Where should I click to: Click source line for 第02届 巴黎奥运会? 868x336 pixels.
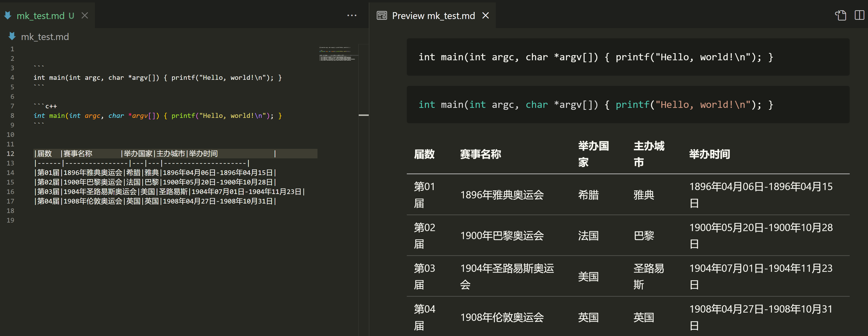pyautogui.click(x=155, y=182)
